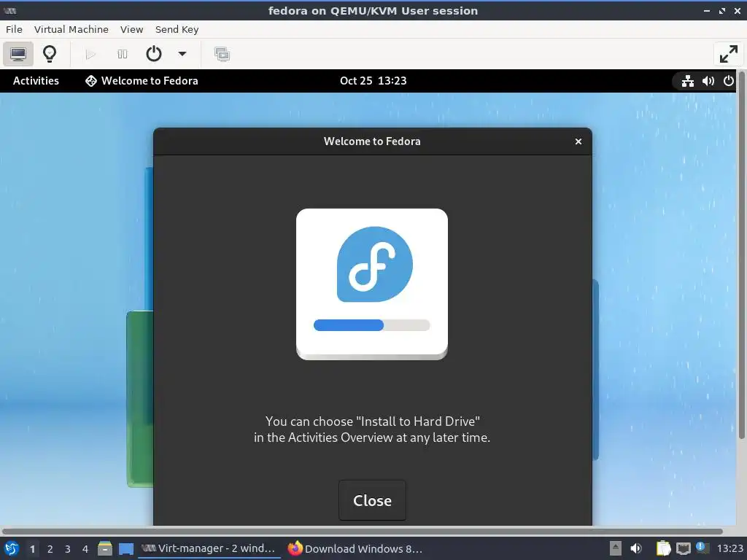This screenshot has width=747, height=560.
Task: Click the horizontal scrollbar of VM viewer
Action: pos(362,531)
